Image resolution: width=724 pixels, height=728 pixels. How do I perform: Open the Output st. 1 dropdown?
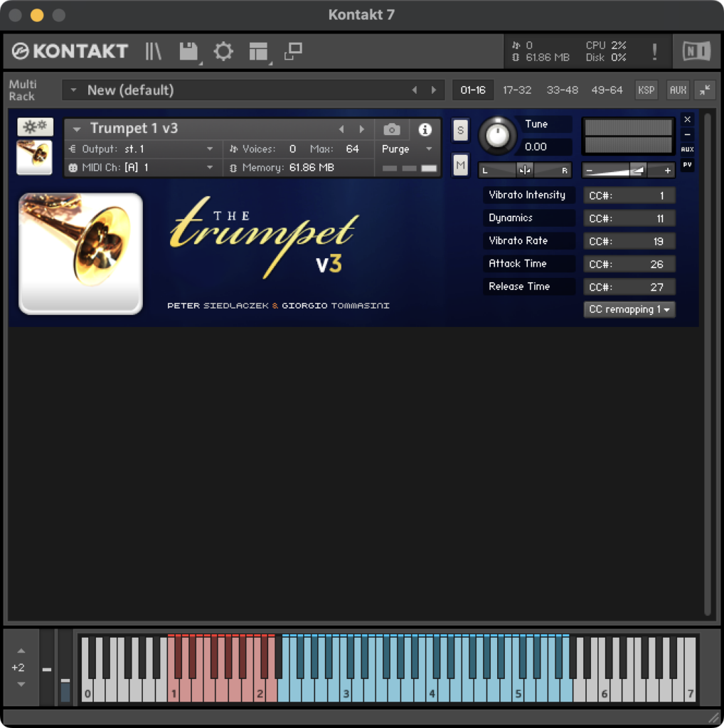tap(142, 149)
